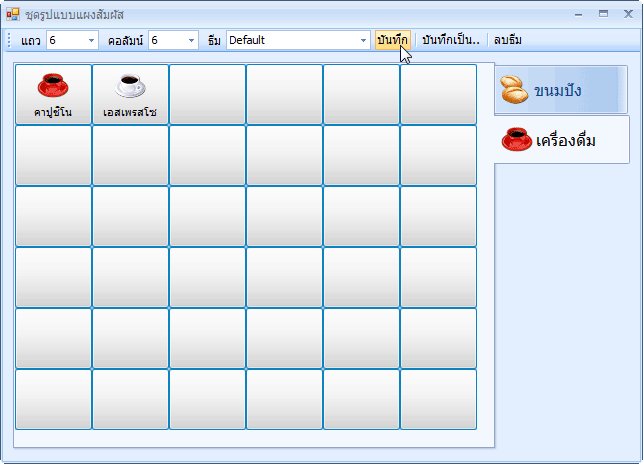Click the red cup icon on เครื่องดื่ม tab

[x=516, y=139]
